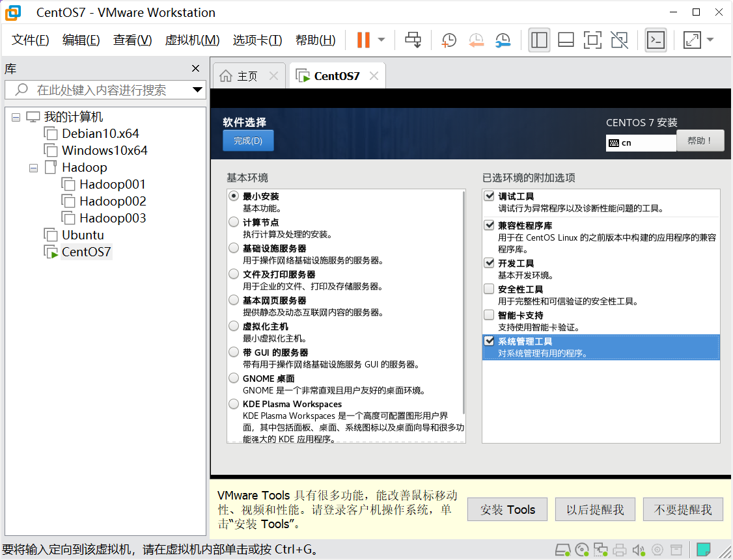Select 虚拟化主机 radio button
Viewport: 733px width, 560px height.
pyautogui.click(x=234, y=326)
